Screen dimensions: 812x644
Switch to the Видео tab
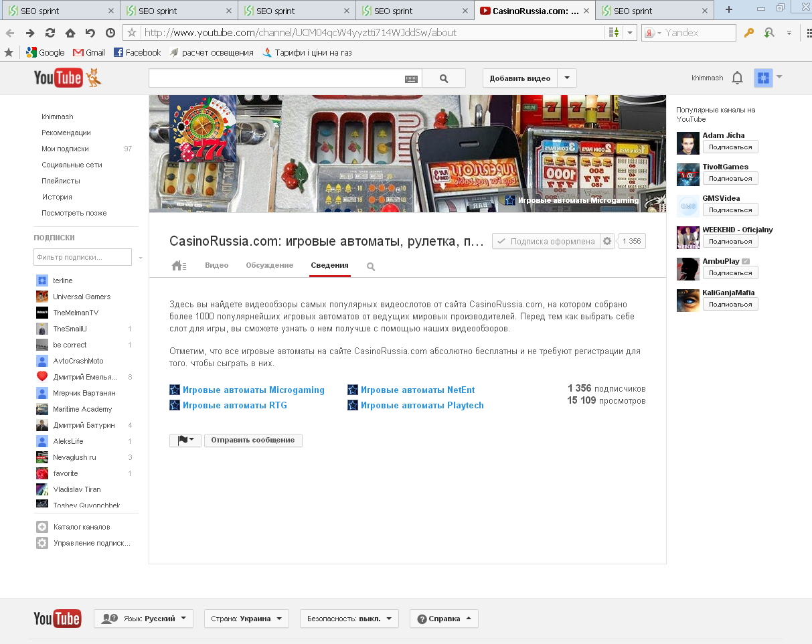click(217, 265)
